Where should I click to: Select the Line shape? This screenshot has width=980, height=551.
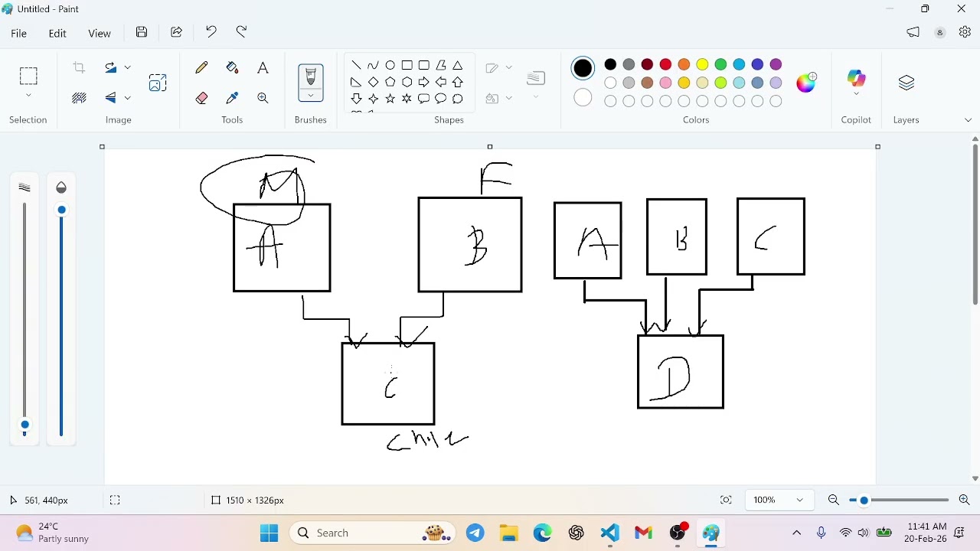pos(357,66)
